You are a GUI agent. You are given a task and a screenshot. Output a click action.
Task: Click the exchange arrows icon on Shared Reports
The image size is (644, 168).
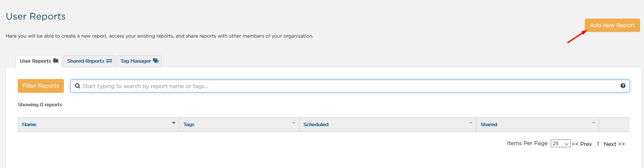(109, 61)
